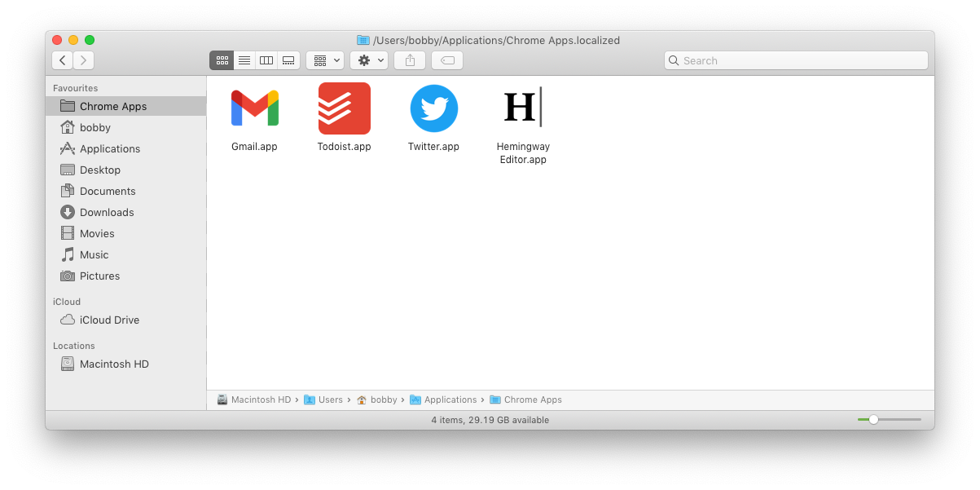Select Desktop in the sidebar

coord(99,170)
